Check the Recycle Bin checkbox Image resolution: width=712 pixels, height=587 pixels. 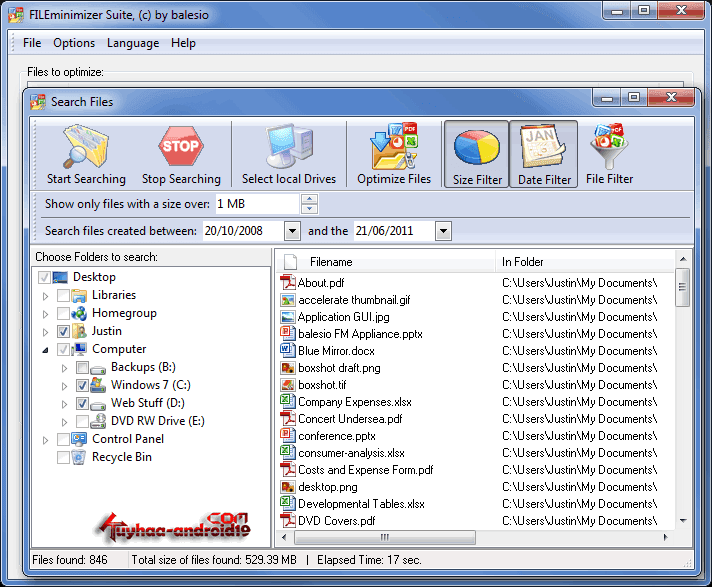[x=63, y=457]
